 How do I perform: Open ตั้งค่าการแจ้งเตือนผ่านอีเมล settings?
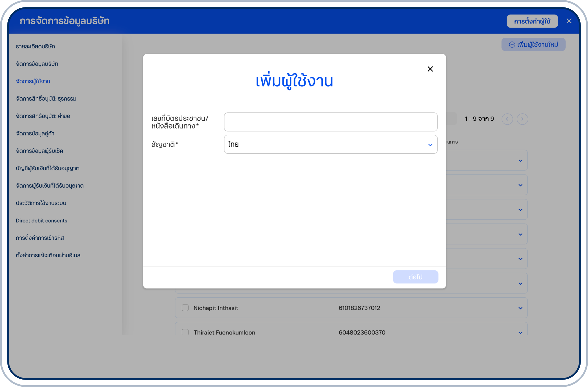[48, 255]
